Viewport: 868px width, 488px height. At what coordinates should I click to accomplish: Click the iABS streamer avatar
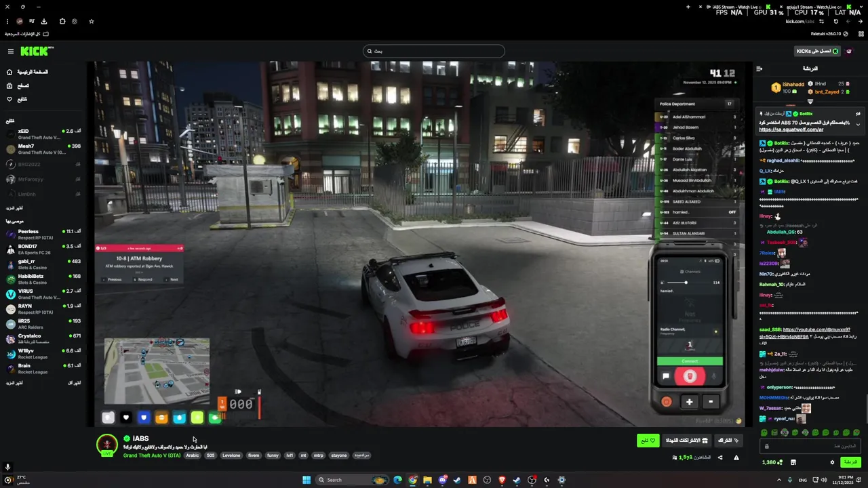tap(107, 445)
